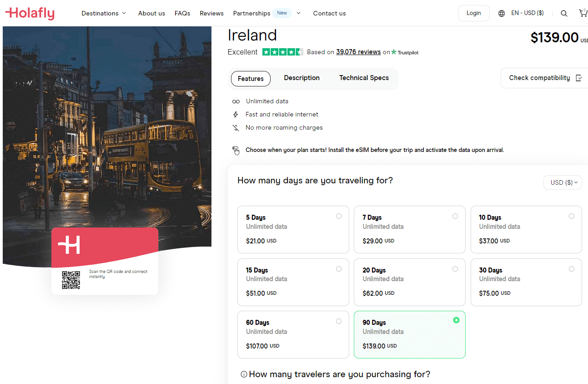Click the white H logo on red card
Viewport: 588px width, 384px height.
point(69,245)
